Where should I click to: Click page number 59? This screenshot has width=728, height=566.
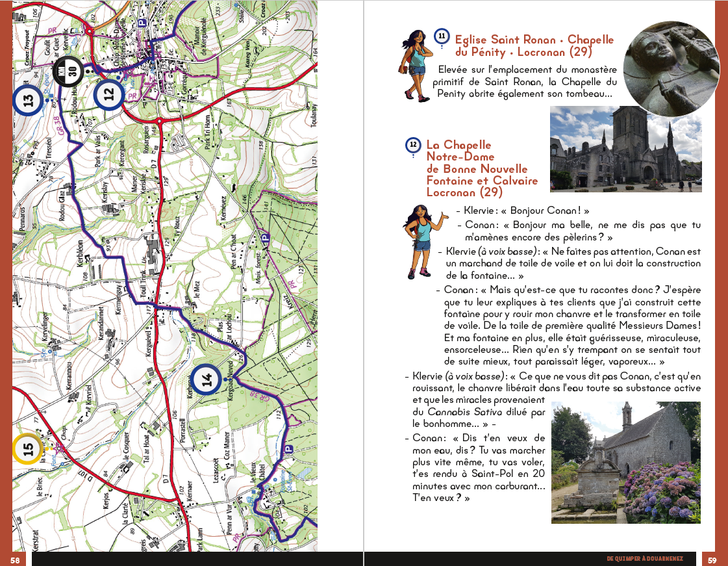coord(712,560)
